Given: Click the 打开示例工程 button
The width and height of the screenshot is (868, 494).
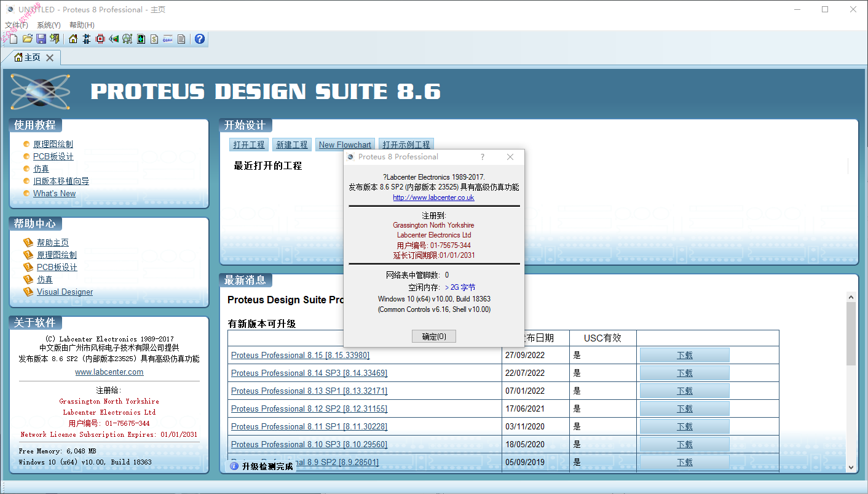Looking at the screenshot, I should [406, 145].
